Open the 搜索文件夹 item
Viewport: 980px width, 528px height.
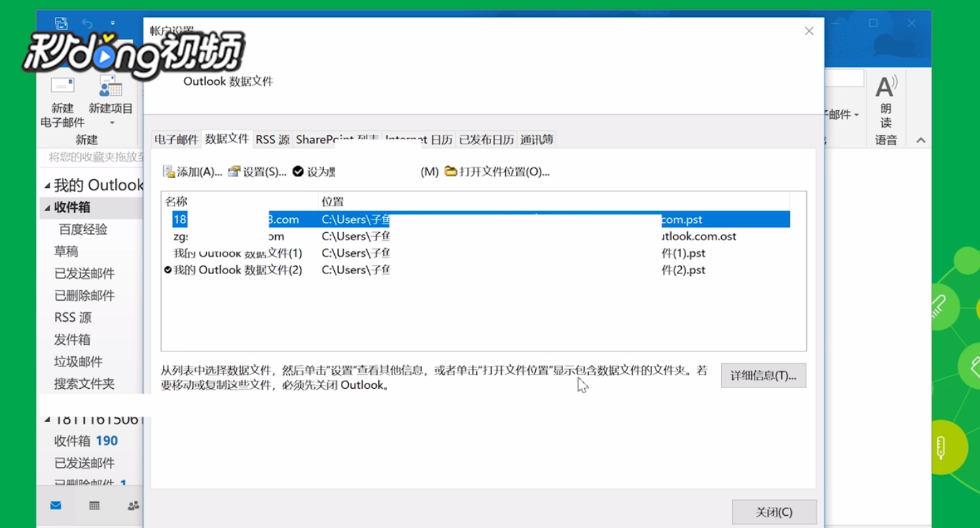point(84,383)
